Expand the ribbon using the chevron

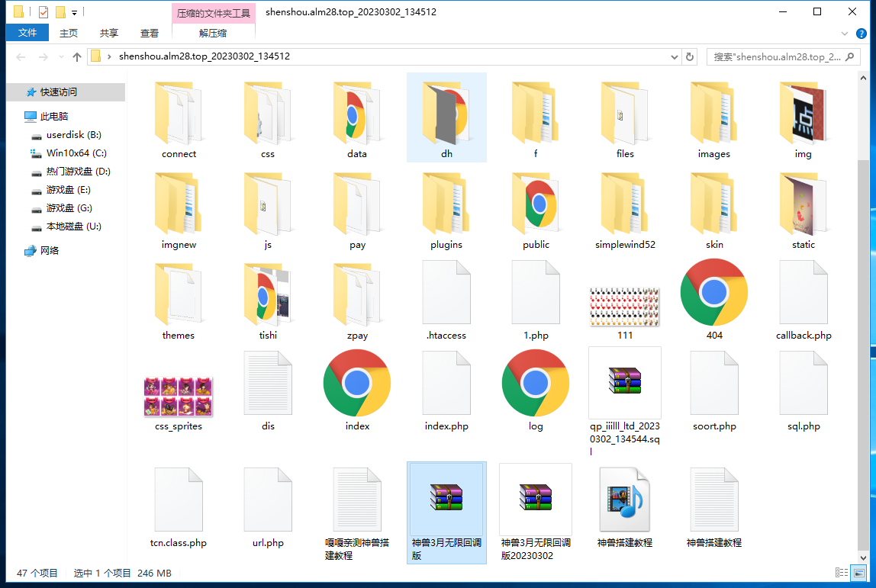[844, 33]
